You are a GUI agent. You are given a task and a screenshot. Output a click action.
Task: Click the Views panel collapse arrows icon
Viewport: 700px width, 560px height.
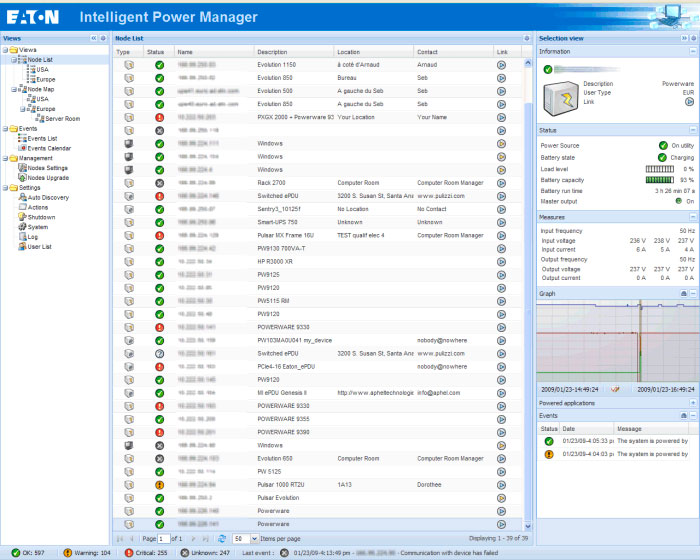(x=94, y=38)
